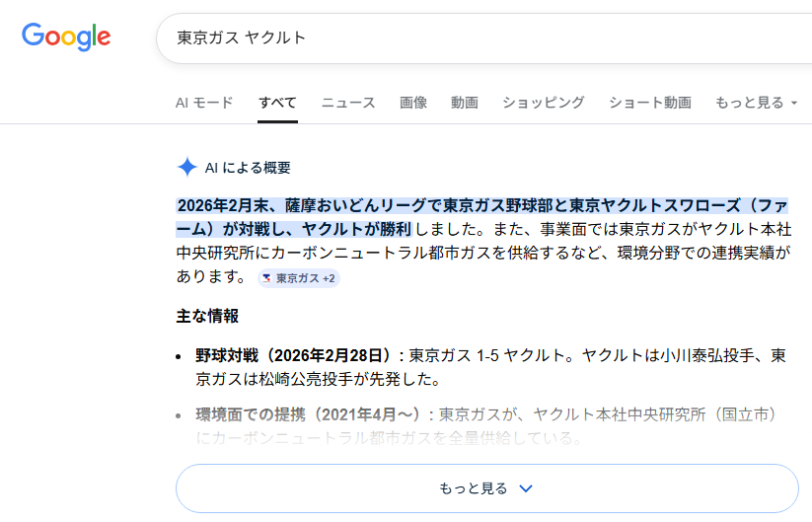
Task: Click the down chevron beside bottom もっと見る
Action: tap(526, 488)
